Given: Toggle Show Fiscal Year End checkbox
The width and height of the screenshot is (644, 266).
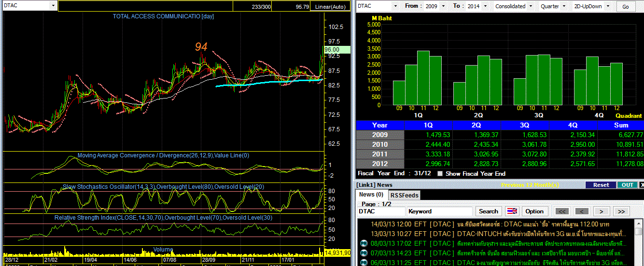Looking at the screenshot, I should tap(440, 174).
